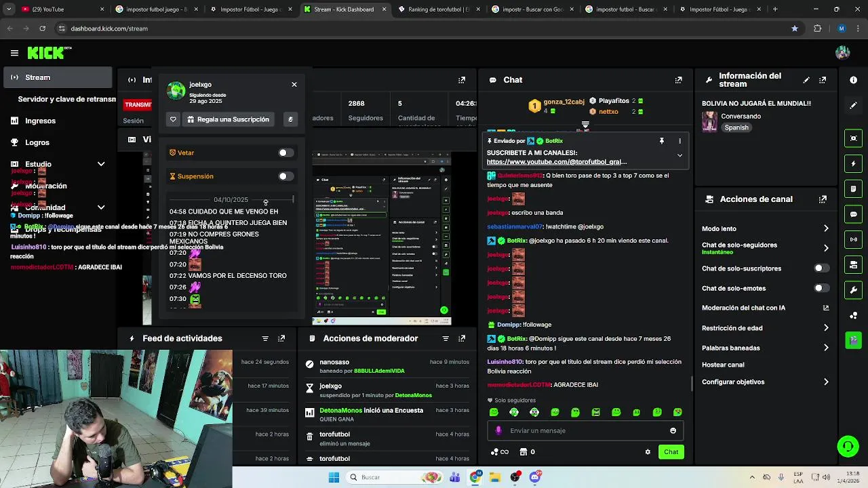Toggle the Vetar switch for joelxgo

[x=285, y=152]
